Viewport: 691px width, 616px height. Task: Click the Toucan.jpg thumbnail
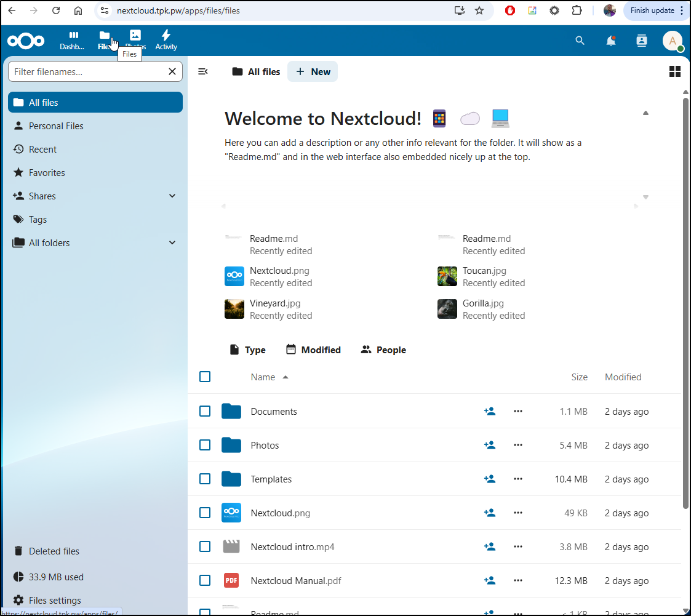(447, 276)
